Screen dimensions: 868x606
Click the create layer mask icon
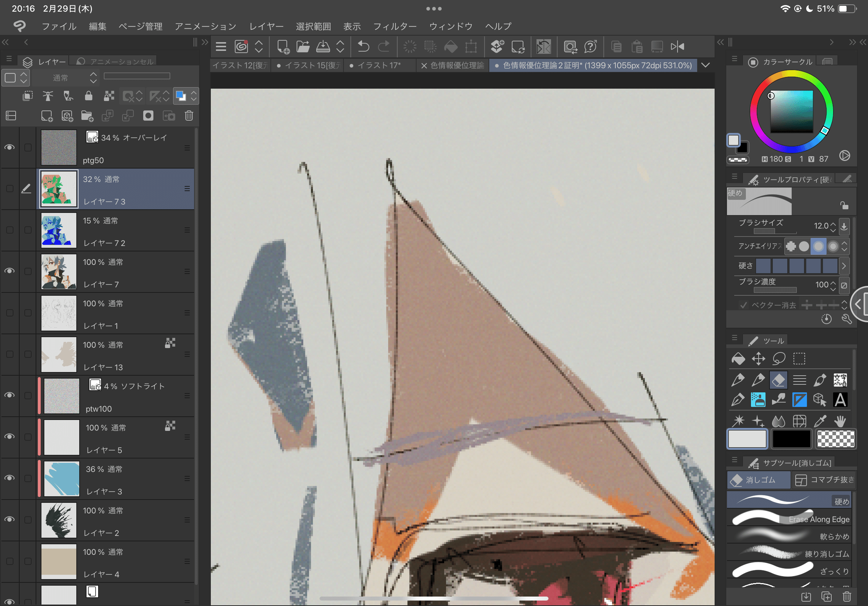148,116
